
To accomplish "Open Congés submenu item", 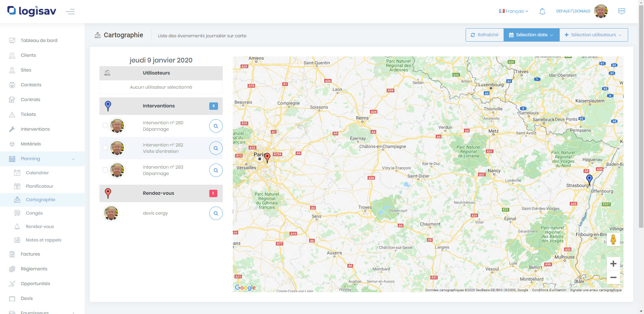I will [x=34, y=213].
